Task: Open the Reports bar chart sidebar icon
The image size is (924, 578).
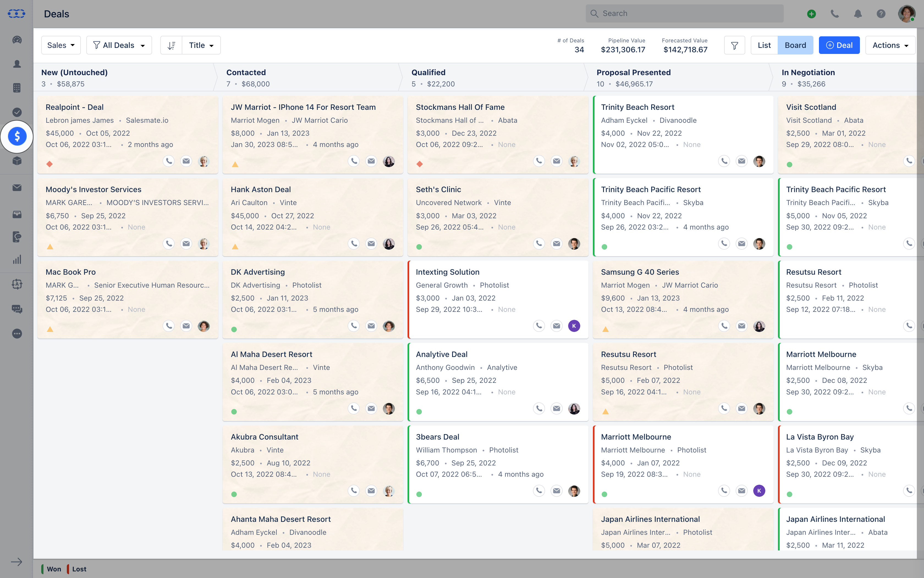Action: [17, 260]
